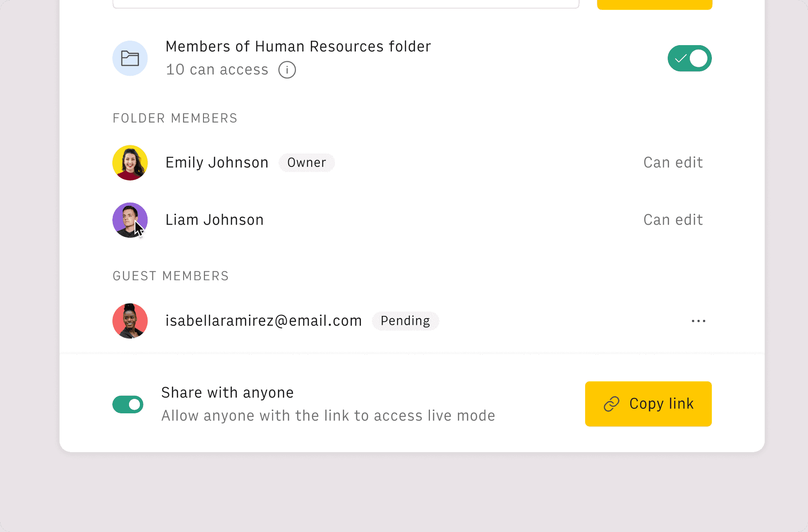
Task: Disable the Share with anyone switch
Action: [128, 404]
